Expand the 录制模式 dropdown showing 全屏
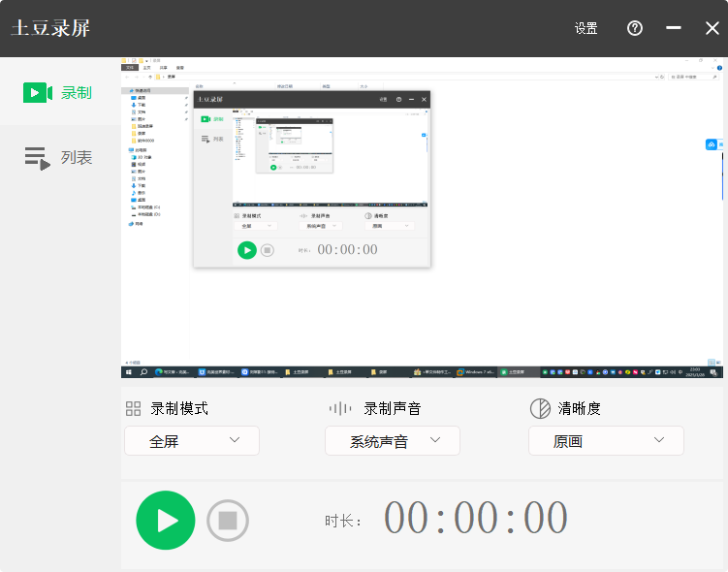 (192, 440)
